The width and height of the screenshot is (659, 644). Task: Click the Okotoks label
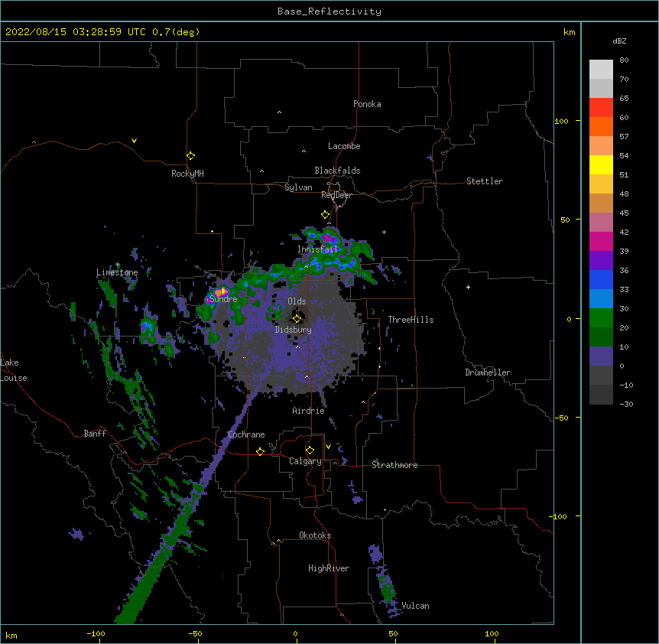click(315, 535)
